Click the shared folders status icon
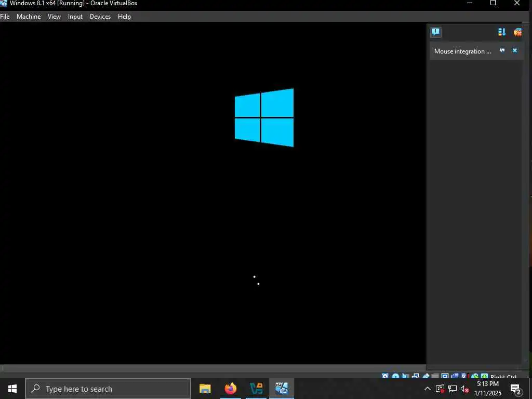 pos(435,376)
